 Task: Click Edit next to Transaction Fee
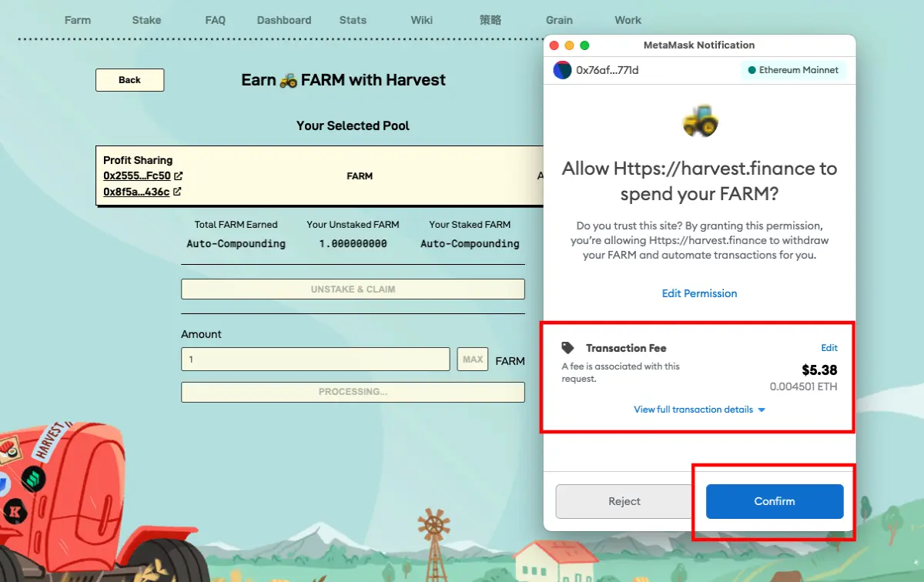[x=829, y=348]
